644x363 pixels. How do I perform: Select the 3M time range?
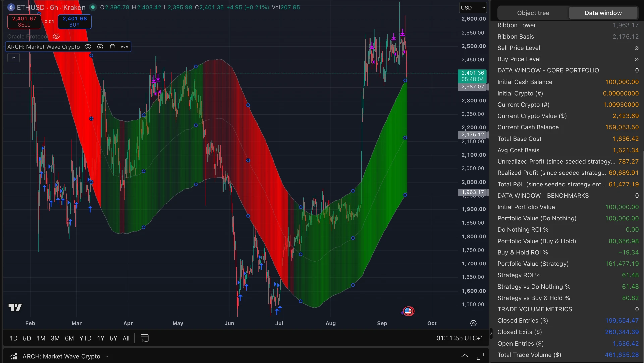tap(55, 338)
